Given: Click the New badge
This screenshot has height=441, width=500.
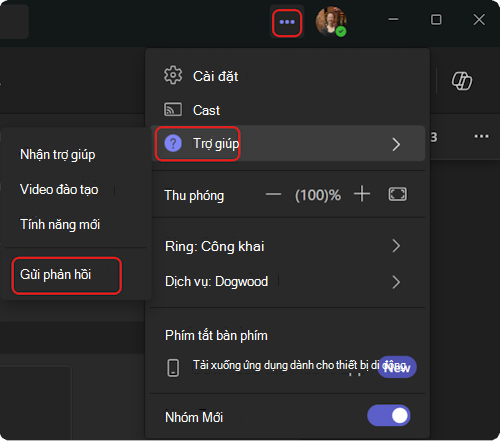Looking at the screenshot, I should 397,367.
